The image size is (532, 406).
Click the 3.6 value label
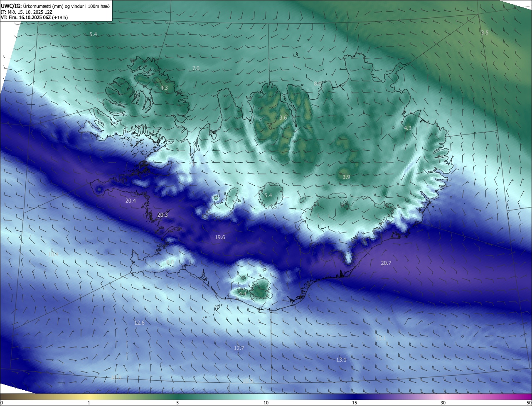pyautogui.click(x=283, y=118)
